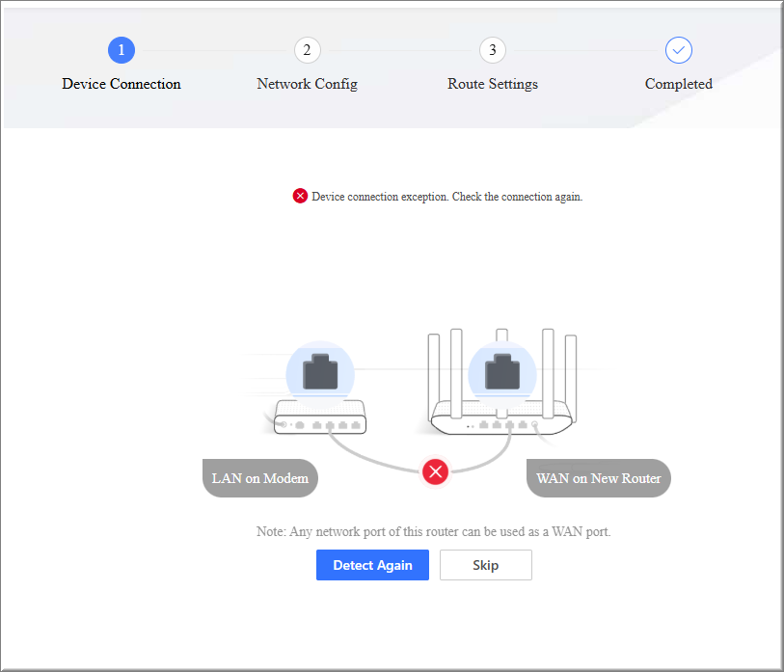Viewport: 784px width, 672px height.
Task: Click the note about WAN port usage
Action: pos(433,531)
